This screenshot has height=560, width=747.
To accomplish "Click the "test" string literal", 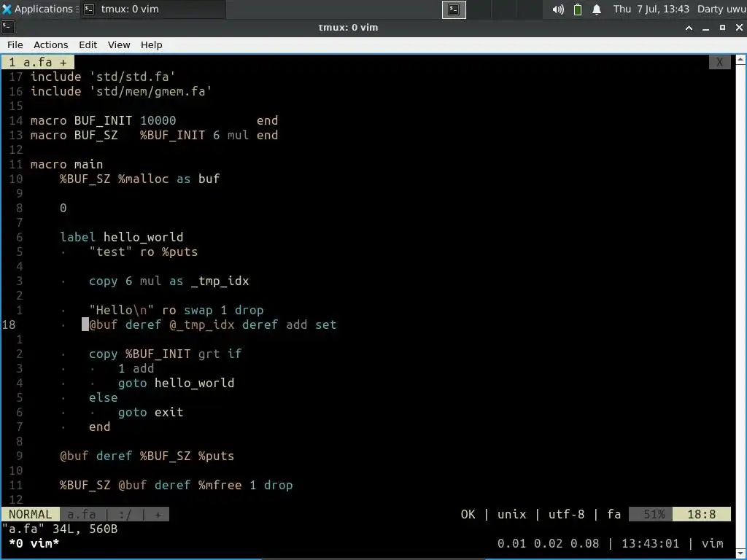I will (111, 252).
